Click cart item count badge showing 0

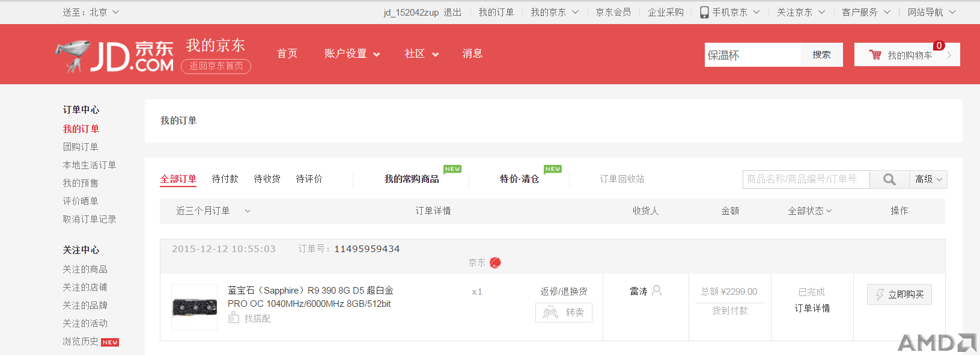coord(939,46)
